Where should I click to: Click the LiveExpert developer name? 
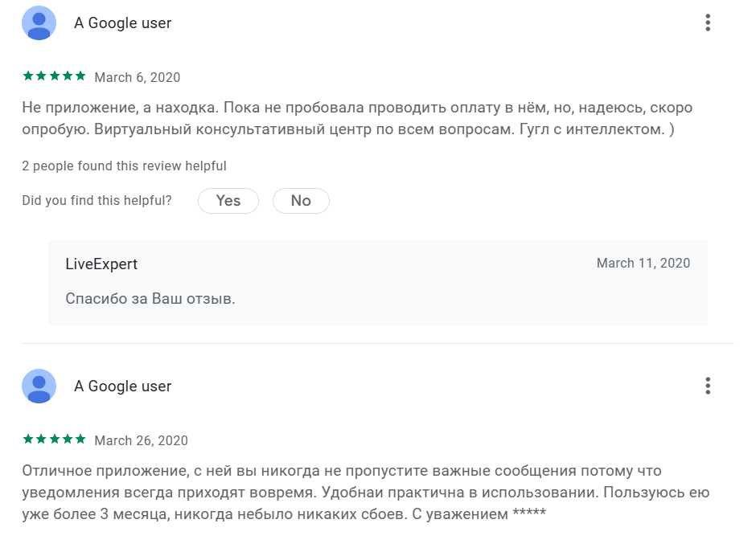pyautogui.click(x=101, y=264)
